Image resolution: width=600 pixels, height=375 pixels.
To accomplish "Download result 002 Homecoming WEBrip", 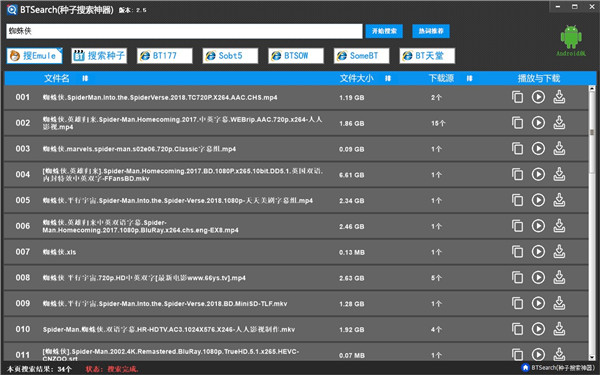I will (x=559, y=123).
